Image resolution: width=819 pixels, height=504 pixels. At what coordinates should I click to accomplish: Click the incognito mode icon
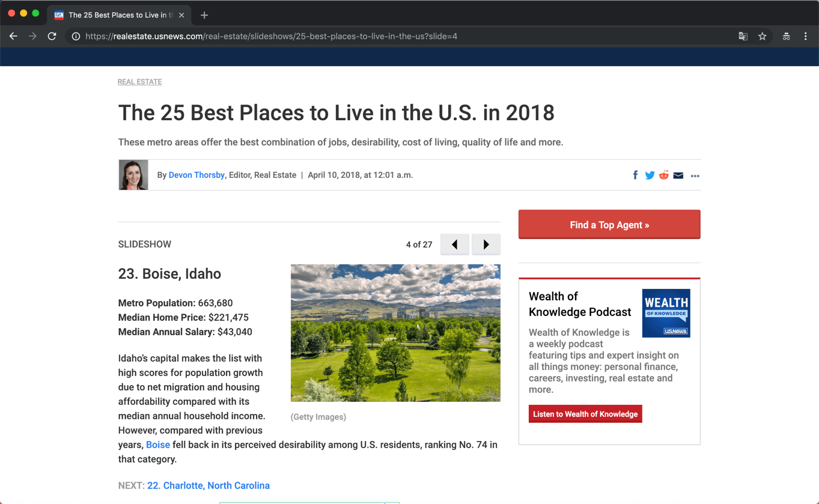[x=786, y=36]
